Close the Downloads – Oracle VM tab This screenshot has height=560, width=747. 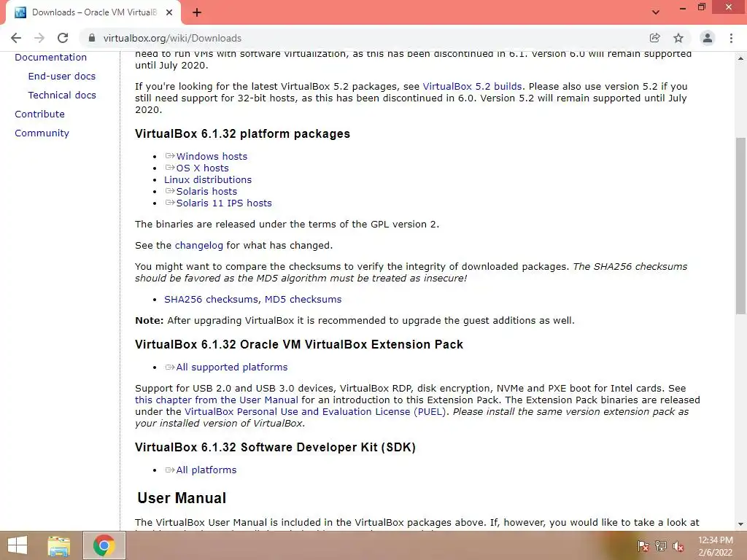tap(169, 12)
